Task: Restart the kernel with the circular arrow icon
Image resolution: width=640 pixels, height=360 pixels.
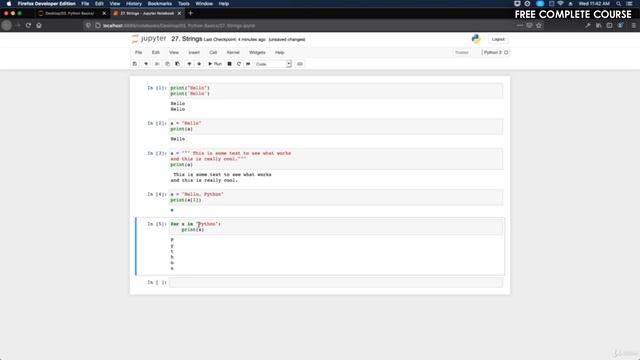Action: (x=239, y=64)
